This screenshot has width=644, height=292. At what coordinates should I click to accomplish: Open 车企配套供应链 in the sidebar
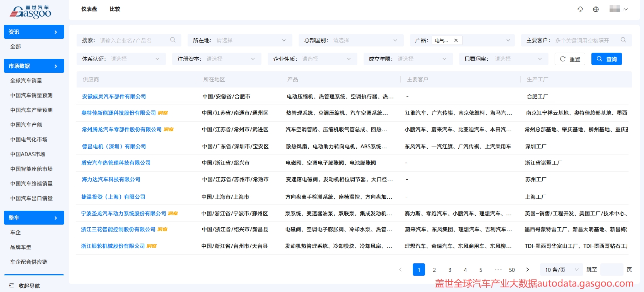tap(29, 262)
